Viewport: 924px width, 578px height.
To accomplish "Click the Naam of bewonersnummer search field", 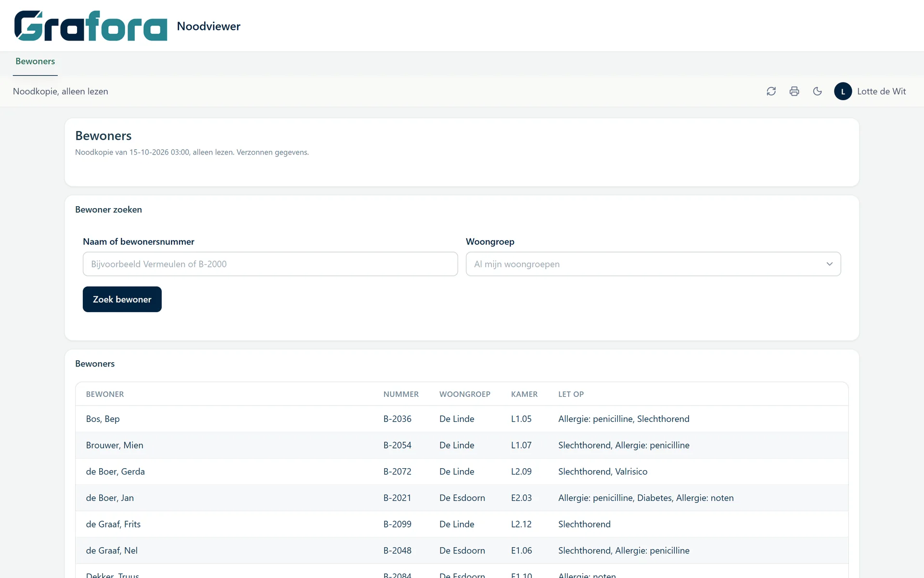I will pos(270,264).
